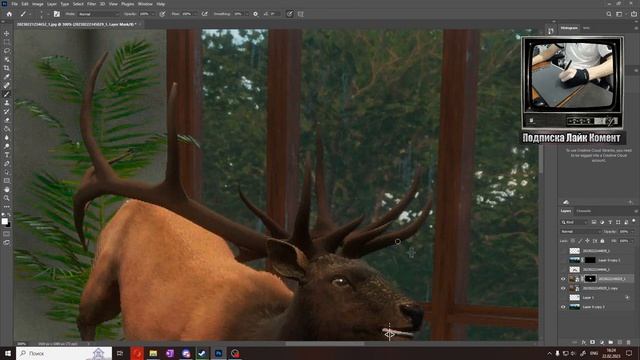640x360 pixels.
Task: Open the layer Fill dropdown
Action: [x=632, y=241]
